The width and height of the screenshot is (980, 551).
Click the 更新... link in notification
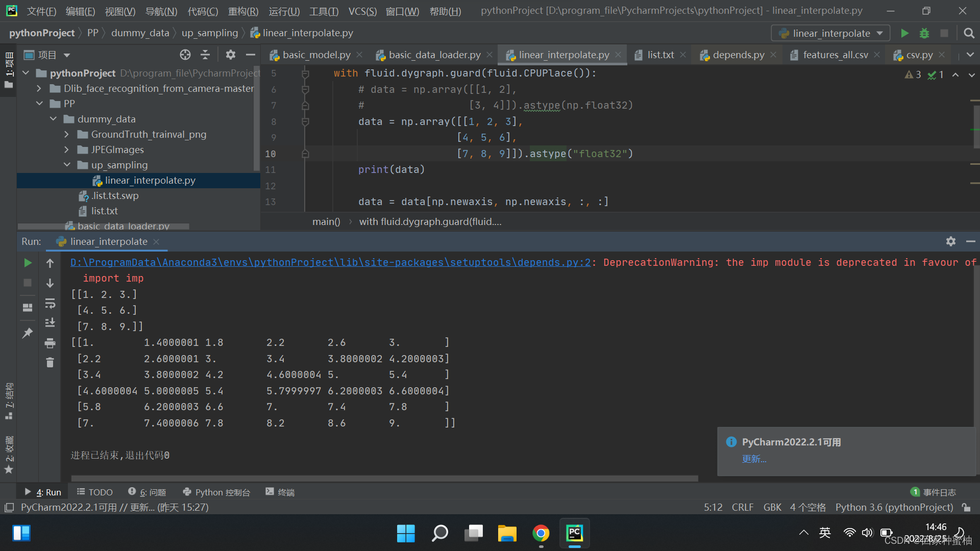pos(754,459)
